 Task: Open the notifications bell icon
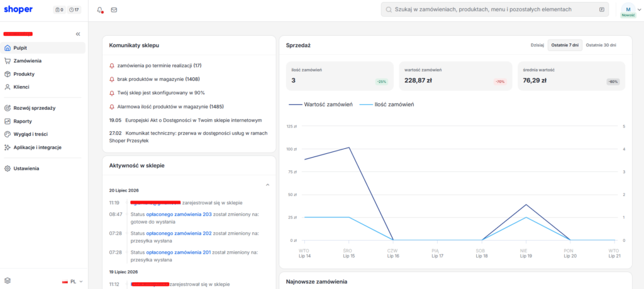[x=100, y=10]
